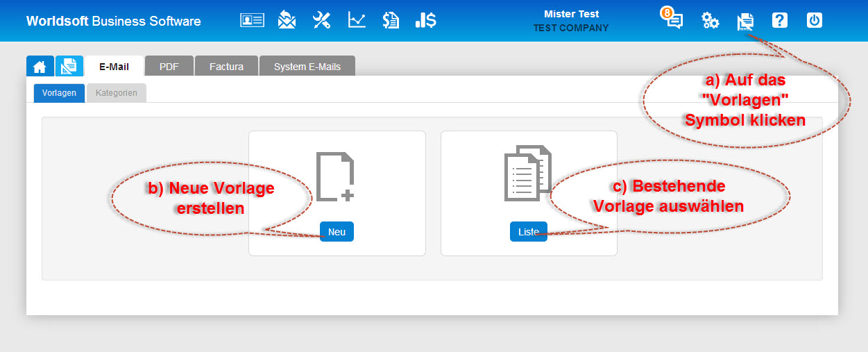Screen dimensions: 868x352
Task: Click the power logout icon
Action: (x=815, y=20)
